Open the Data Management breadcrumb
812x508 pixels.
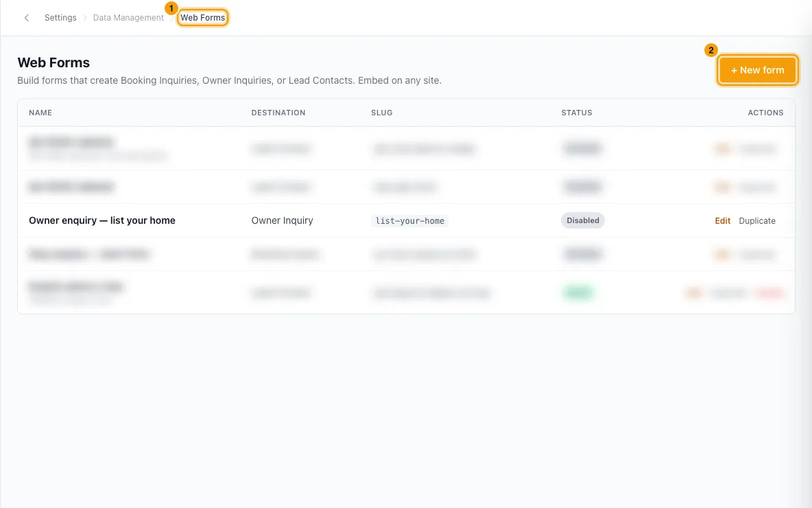pyautogui.click(x=128, y=18)
